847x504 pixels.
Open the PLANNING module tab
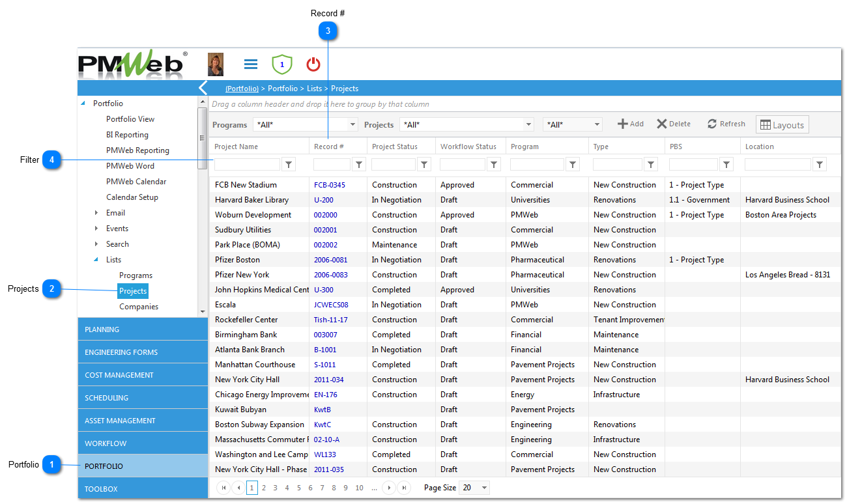143,329
